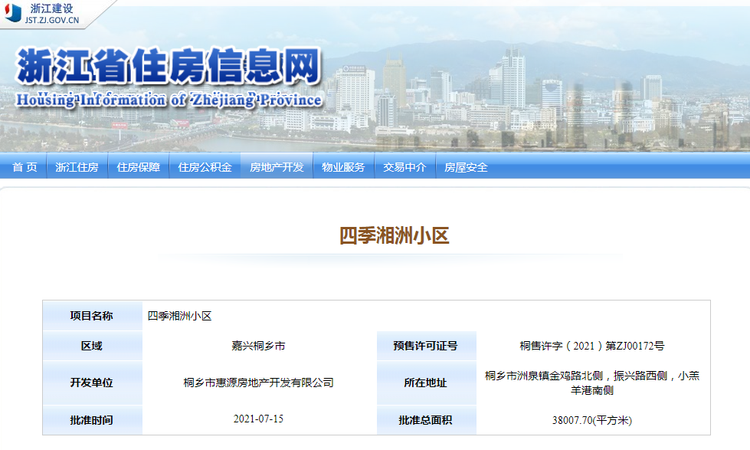This screenshot has height=450, width=750.
Task: Select the approval date 2021-07-15
Action: [258, 419]
